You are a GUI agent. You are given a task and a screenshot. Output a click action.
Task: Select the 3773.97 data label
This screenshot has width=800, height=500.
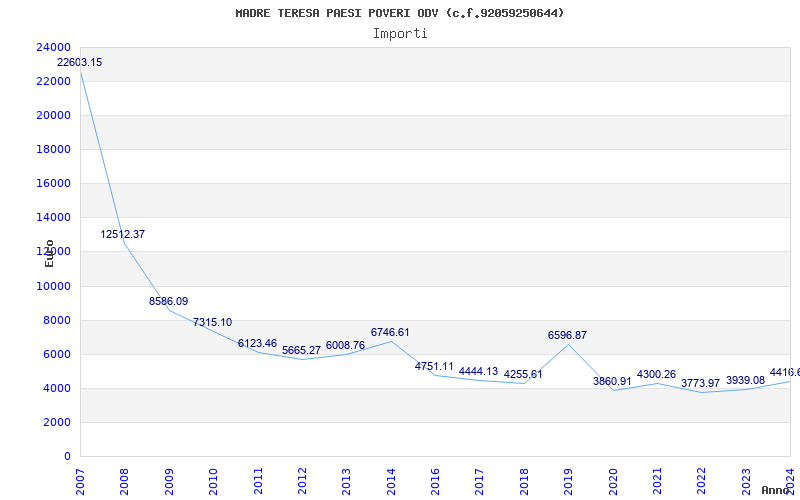click(701, 383)
